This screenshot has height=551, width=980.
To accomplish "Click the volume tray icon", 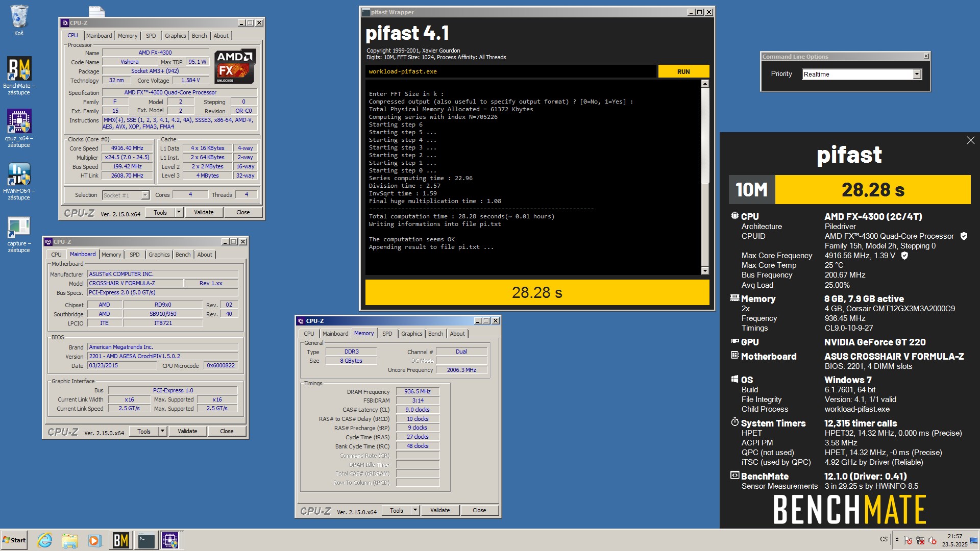I will click(933, 540).
